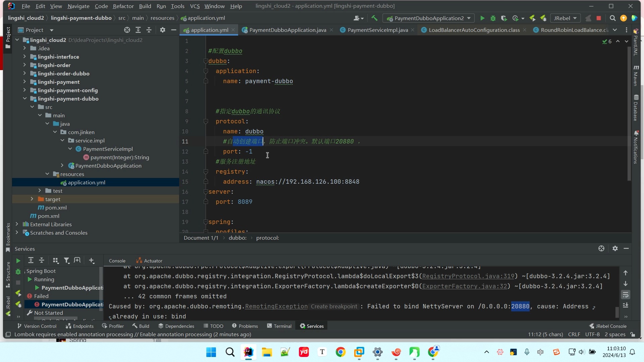This screenshot has width=644, height=362.
Task: Toggle Structure tool window strip button
Action: point(8,275)
